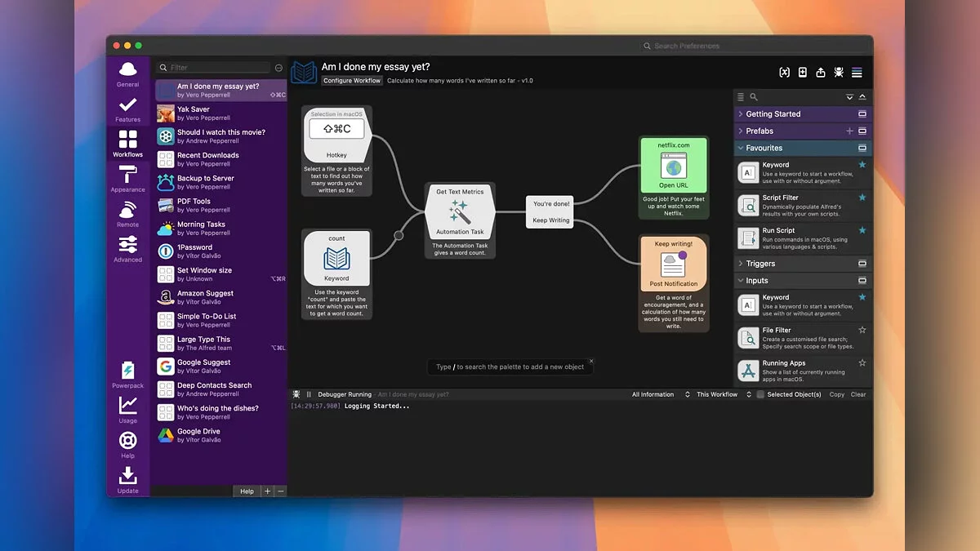Expand the Getting Started section

pos(741,114)
